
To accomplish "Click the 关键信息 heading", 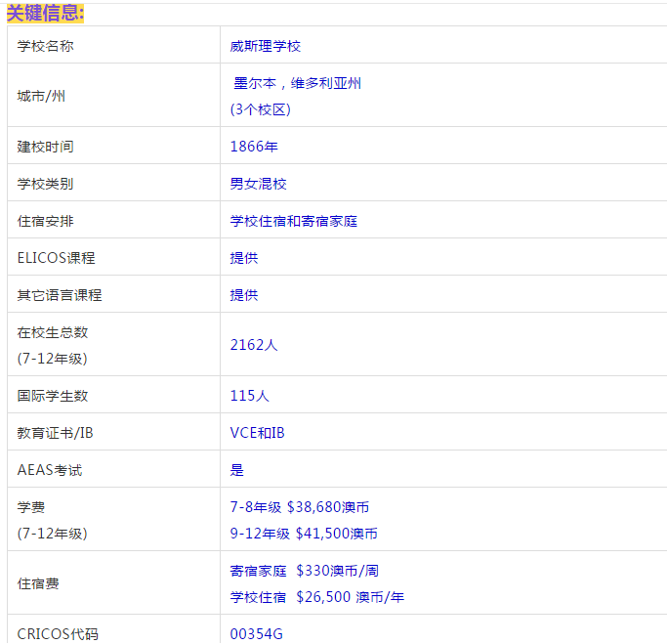I will click(x=45, y=13).
